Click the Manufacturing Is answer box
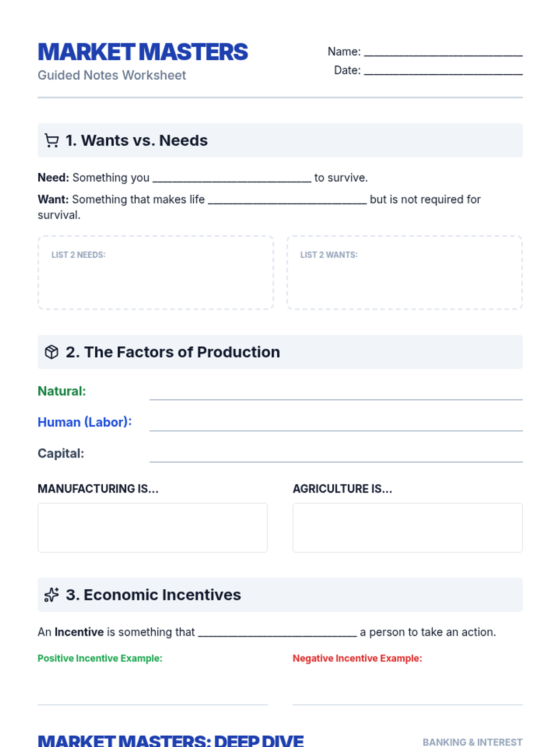The image size is (560, 747). (152, 528)
